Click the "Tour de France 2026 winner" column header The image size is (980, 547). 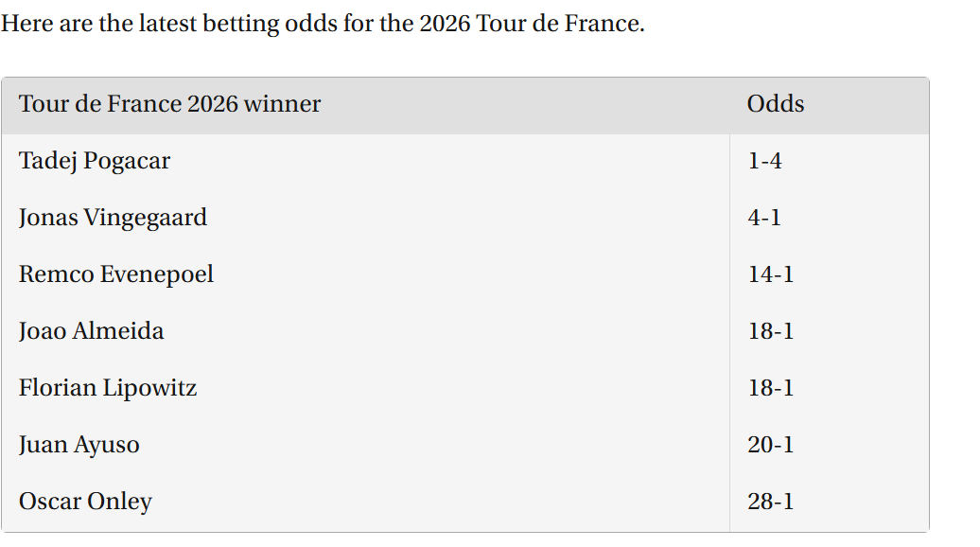pyautogui.click(x=170, y=104)
